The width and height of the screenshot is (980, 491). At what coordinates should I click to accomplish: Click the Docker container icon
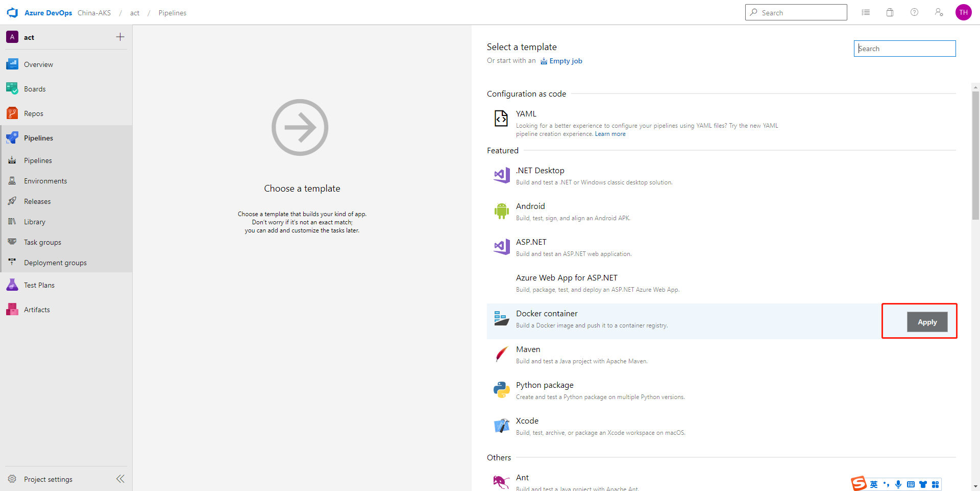click(x=502, y=318)
